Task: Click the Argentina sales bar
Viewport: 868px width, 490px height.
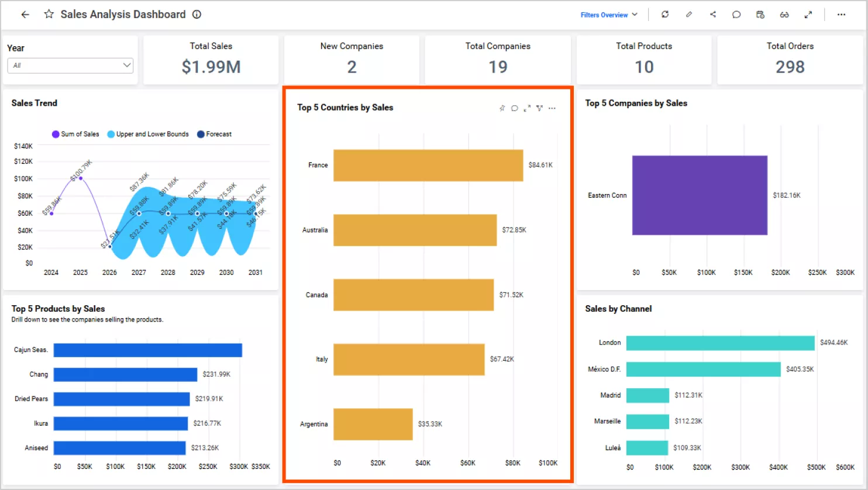Action: click(x=373, y=424)
